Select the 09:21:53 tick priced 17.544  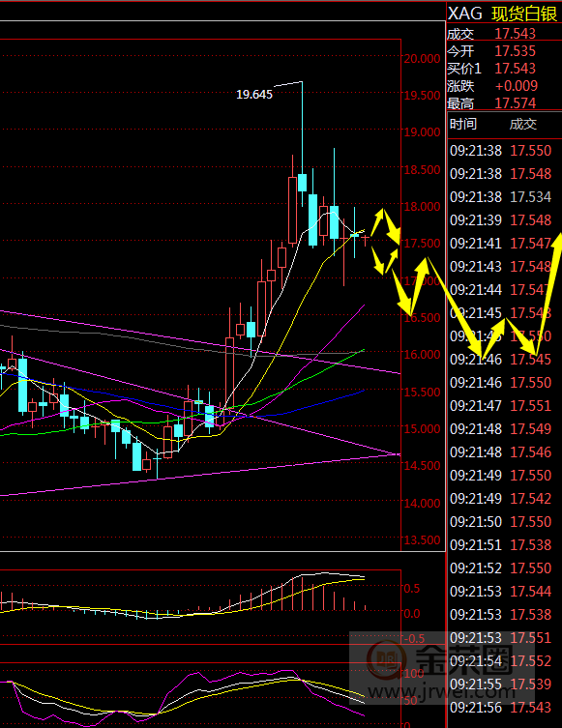coord(501,592)
